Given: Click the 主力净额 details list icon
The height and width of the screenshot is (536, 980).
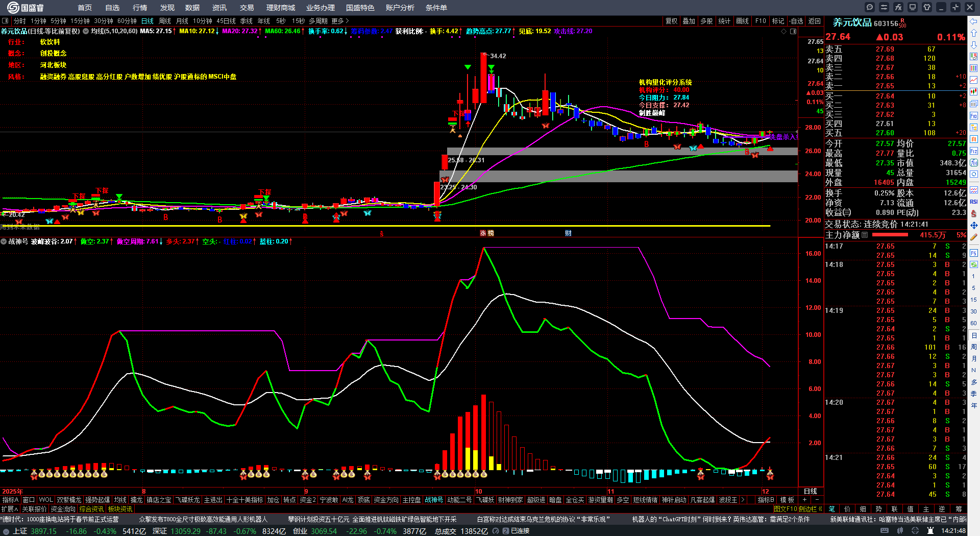Looking at the screenshot, I should coord(865,235).
